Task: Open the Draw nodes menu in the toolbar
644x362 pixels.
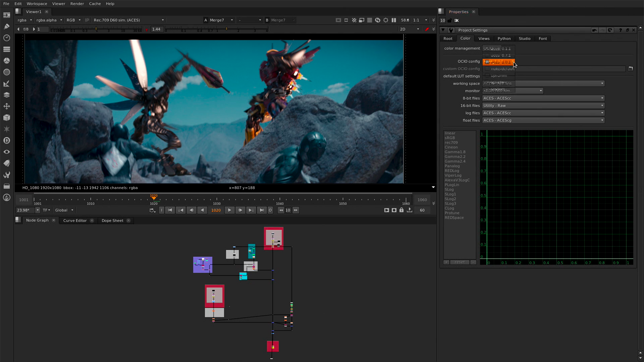Action: [7, 26]
